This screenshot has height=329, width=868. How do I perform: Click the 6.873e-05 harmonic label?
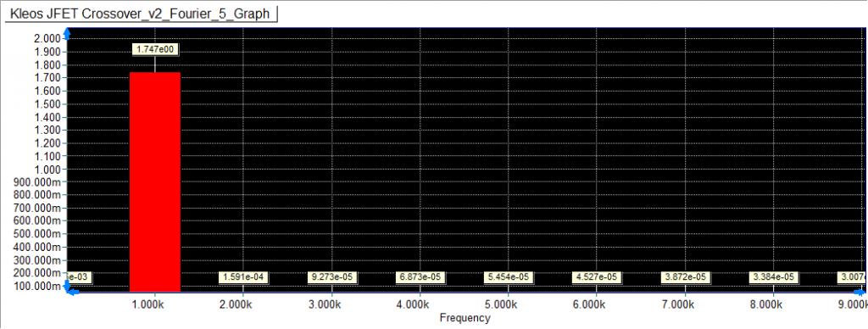click(x=420, y=276)
